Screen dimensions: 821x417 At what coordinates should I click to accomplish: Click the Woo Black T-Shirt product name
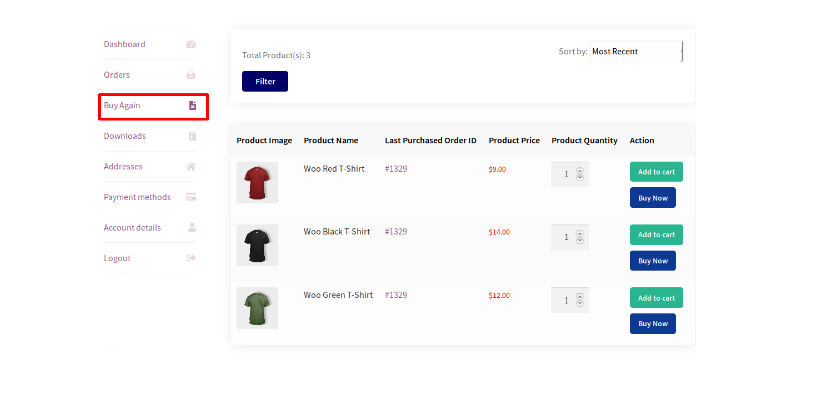click(337, 232)
